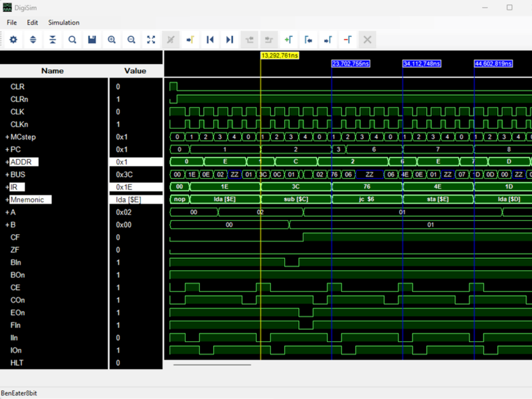Click the sub [$C] waveform segment
The height and width of the screenshot is (399, 532).
tap(296, 199)
